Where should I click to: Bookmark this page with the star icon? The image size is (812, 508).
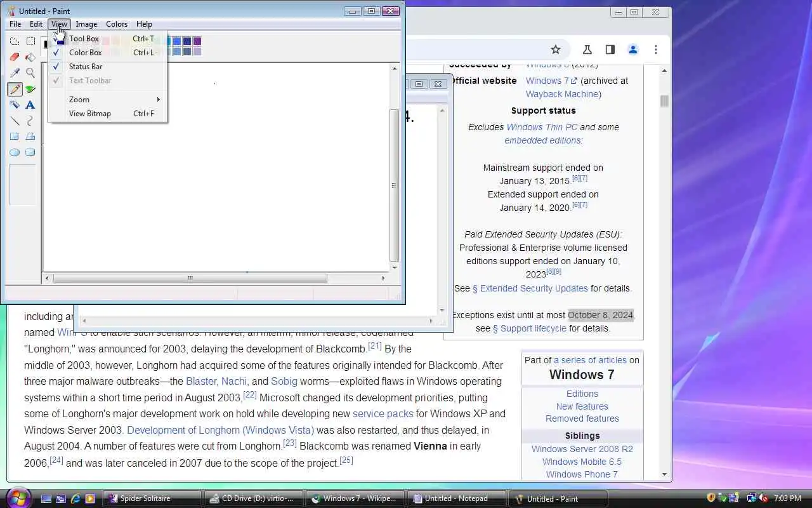(556, 50)
